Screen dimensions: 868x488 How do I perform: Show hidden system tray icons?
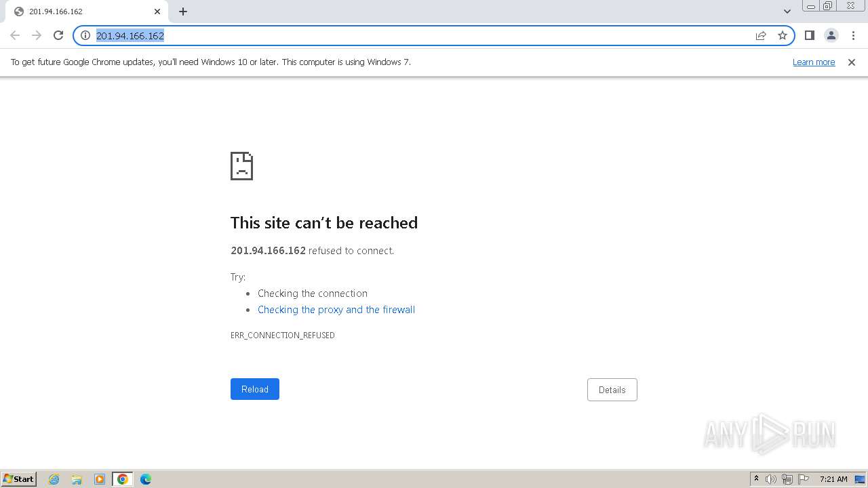[x=756, y=479]
